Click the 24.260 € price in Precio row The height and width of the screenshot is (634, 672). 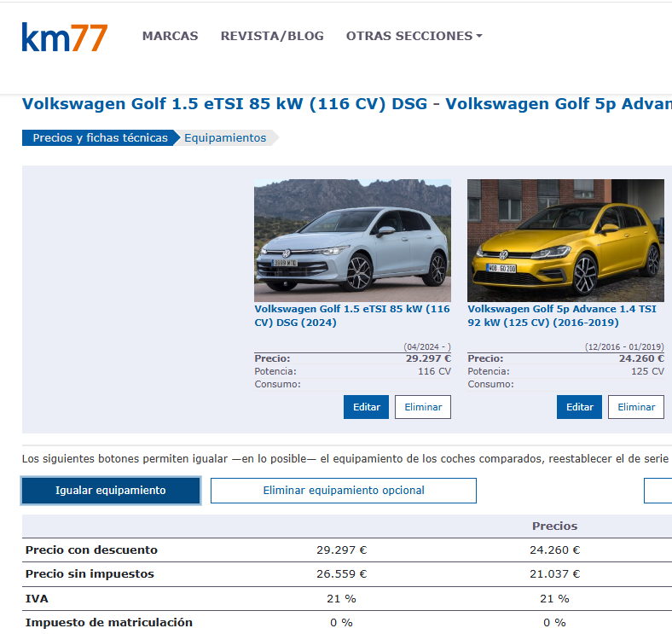(x=641, y=358)
